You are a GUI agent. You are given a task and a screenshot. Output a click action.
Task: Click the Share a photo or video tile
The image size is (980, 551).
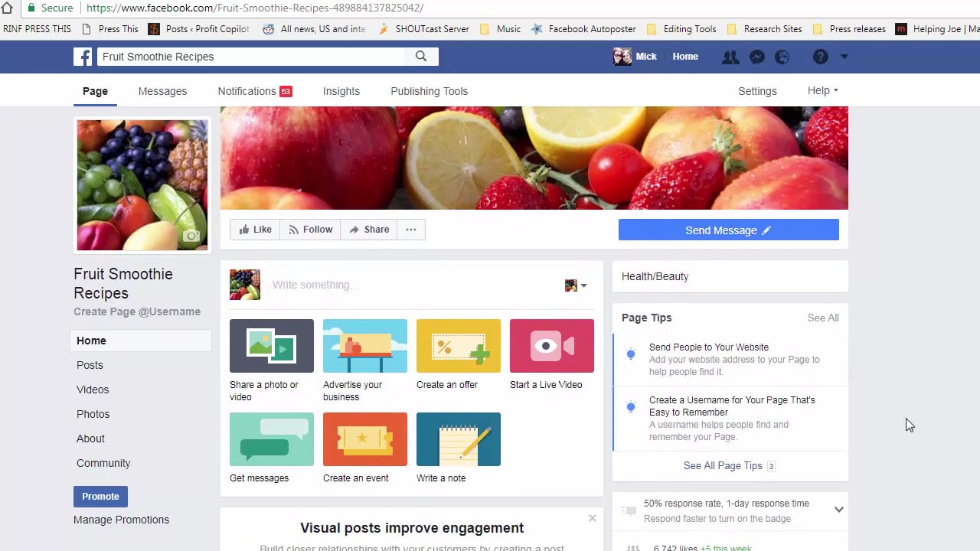tap(272, 346)
